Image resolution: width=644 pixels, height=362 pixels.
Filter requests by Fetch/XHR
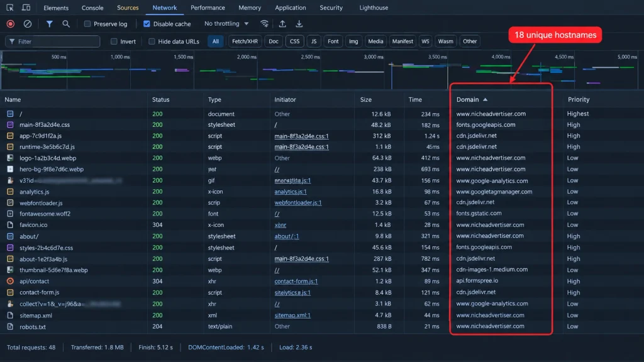coord(245,41)
